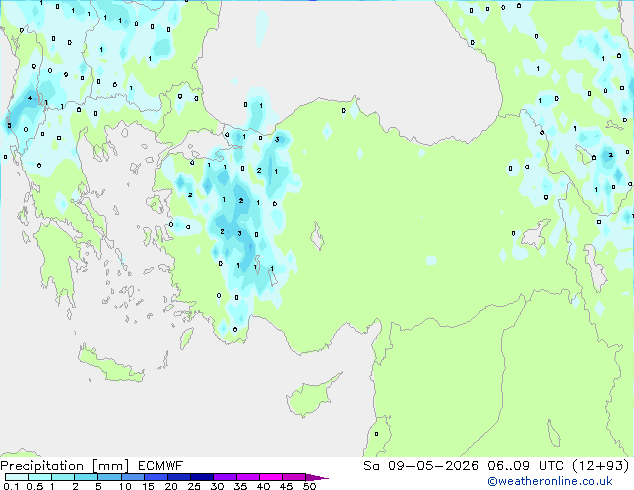
Task: Click the precipitation value '4' on the map
Action: click(x=30, y=98)
